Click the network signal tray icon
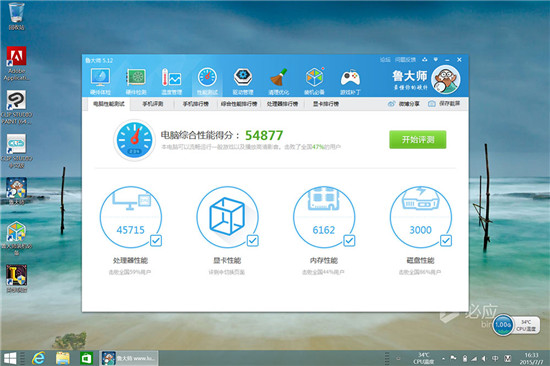 coord(474,359)
